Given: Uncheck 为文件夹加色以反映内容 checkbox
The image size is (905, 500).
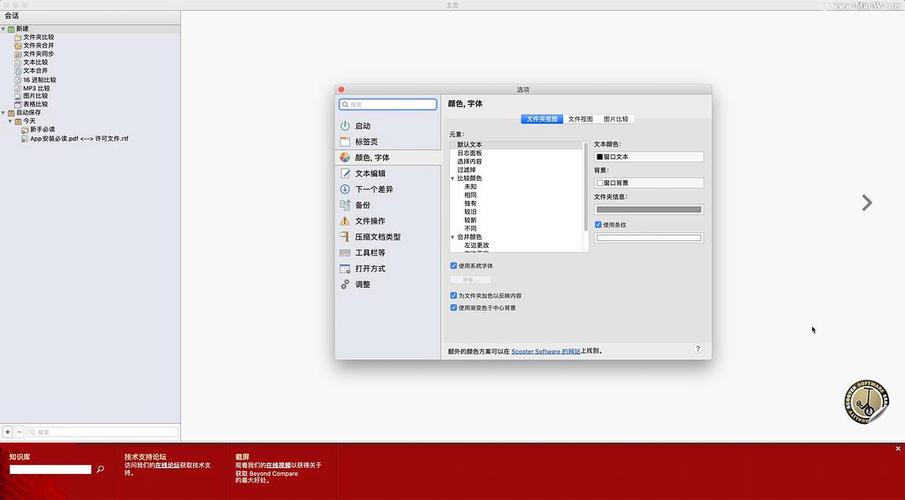Looking at the screenshot, I should tap(454, 295).
